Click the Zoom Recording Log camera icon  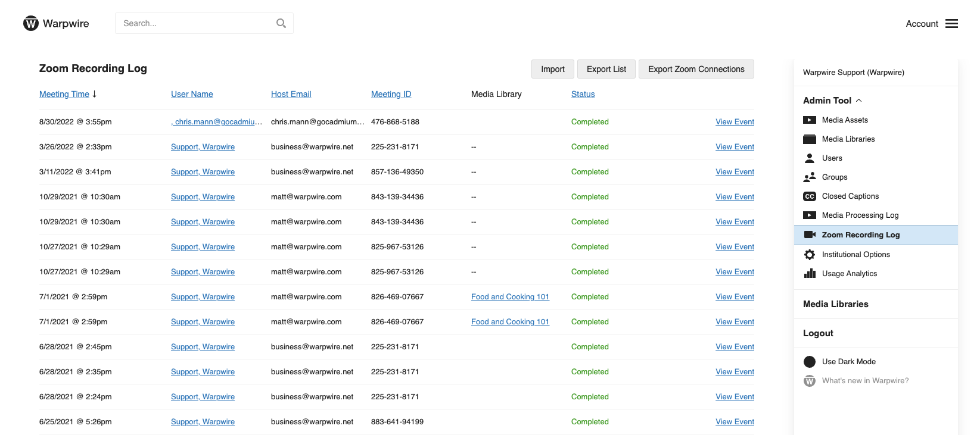810,234
